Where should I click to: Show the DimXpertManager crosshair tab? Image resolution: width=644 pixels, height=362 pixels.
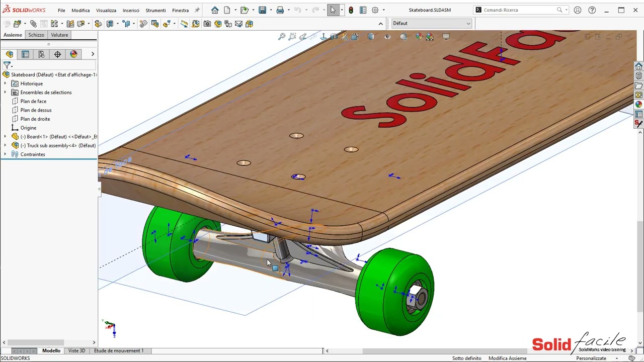tap(57, 54)
